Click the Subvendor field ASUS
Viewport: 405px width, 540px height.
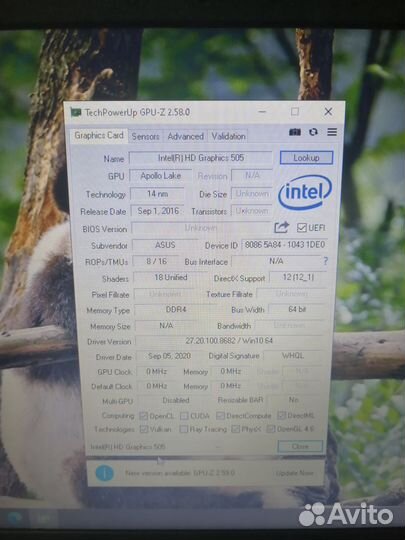(165, 245)
